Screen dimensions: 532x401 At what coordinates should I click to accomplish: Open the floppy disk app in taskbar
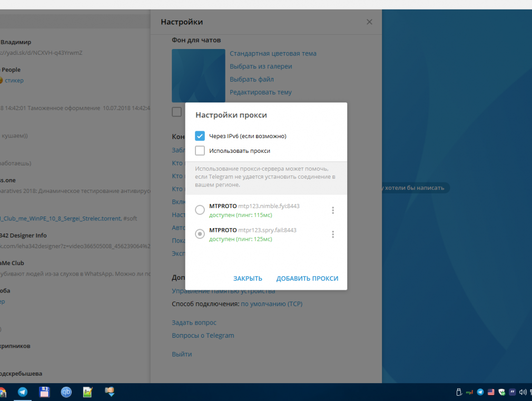[x=44, y=392]
